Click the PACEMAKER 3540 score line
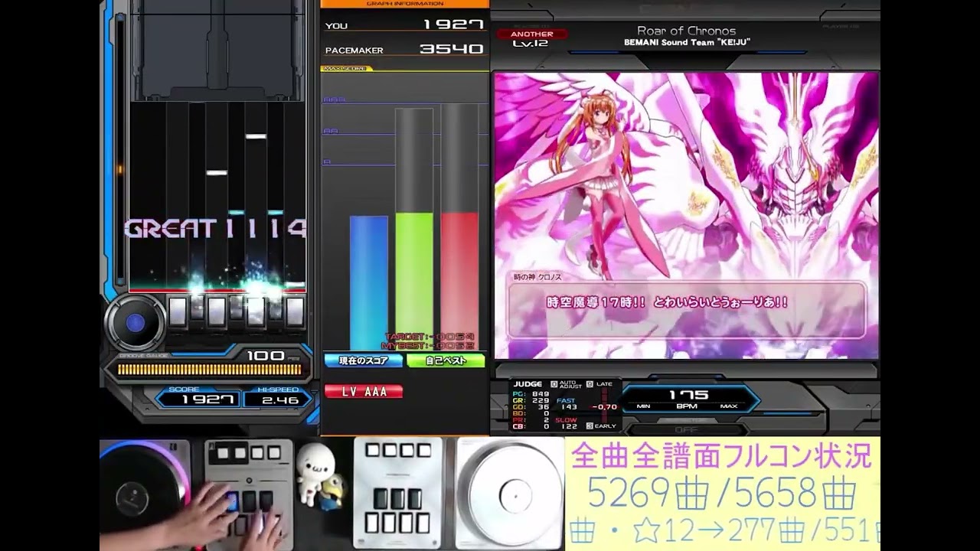This screenshot has width=980, height=551. pos(404,50)
